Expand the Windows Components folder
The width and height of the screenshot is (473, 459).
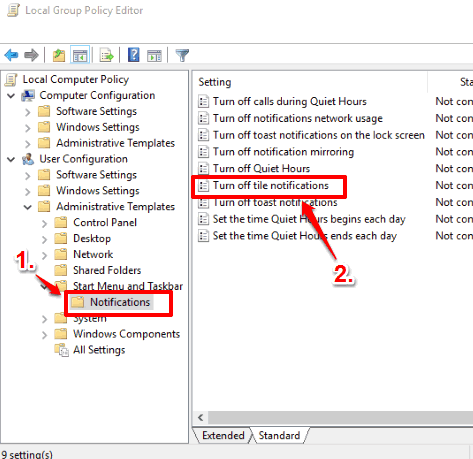point(44,335)
